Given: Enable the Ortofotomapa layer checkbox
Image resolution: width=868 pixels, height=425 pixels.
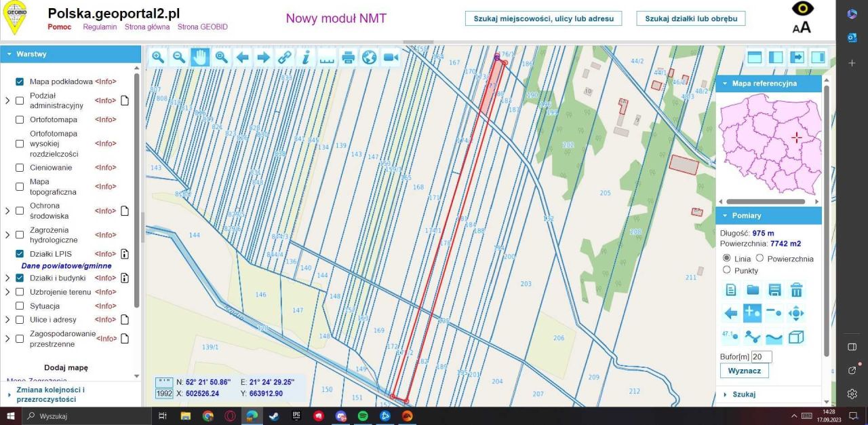Looking at the screenshot, I should (20, 119).
